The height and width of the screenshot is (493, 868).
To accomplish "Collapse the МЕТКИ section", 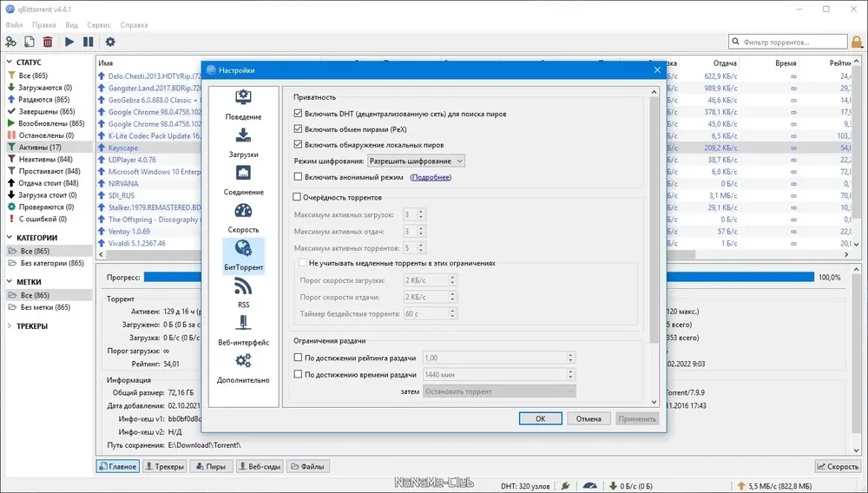I will pyautogui.click(x=10, y=281).
